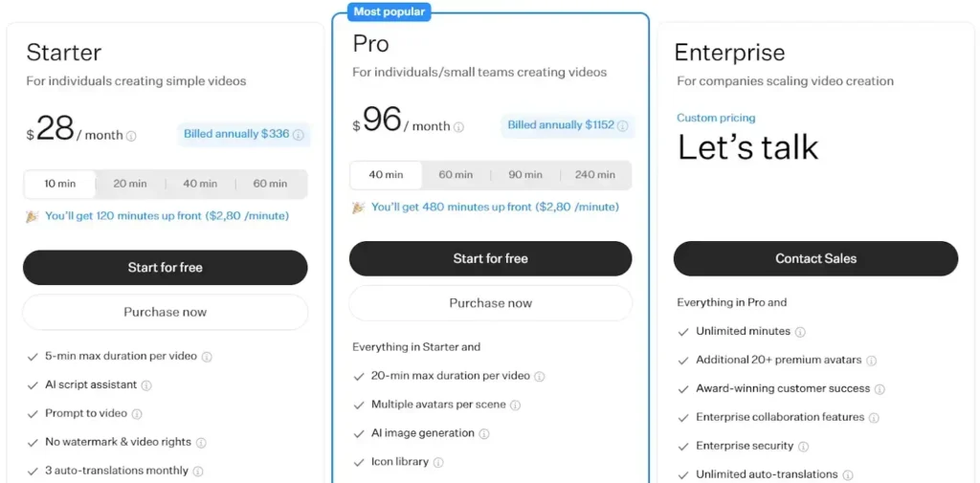Click info icon beside Unlimited minutes
980x483 pixels.
(800, 332)
